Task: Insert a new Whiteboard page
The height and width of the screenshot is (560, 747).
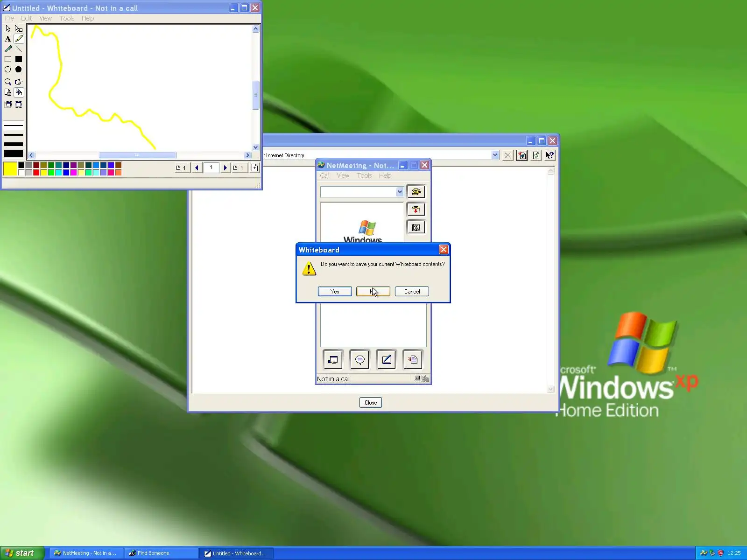Action: [x=254, y=168]
